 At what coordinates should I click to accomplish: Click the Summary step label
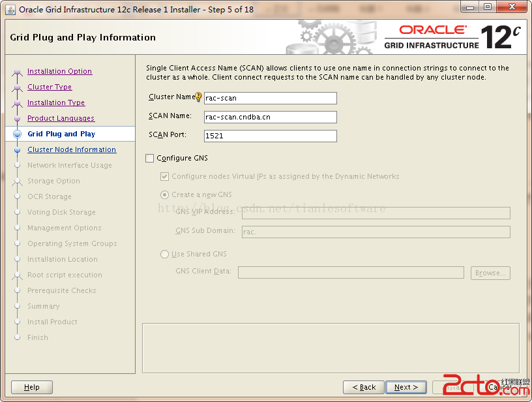click(44, 306)
